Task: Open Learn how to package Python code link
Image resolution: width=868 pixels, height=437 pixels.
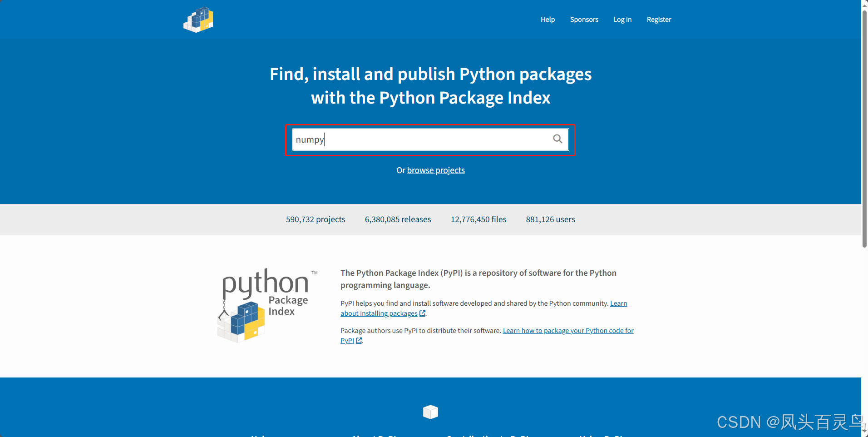Action: (487, 336)
